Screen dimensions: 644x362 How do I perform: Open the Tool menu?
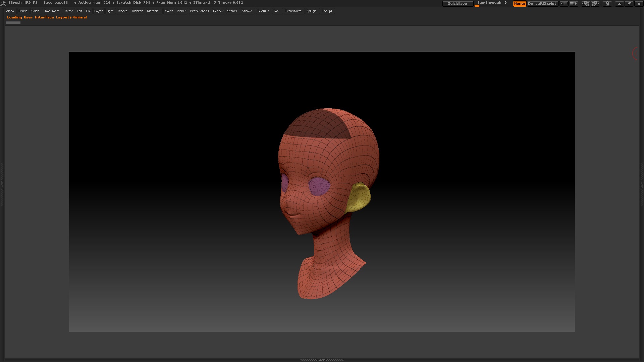(x=276, y=11)
